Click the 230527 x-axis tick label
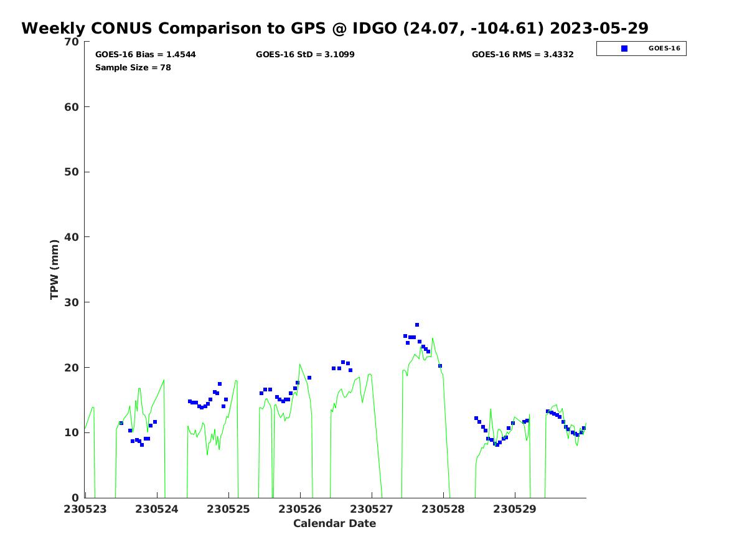 [x=372, y=509]
